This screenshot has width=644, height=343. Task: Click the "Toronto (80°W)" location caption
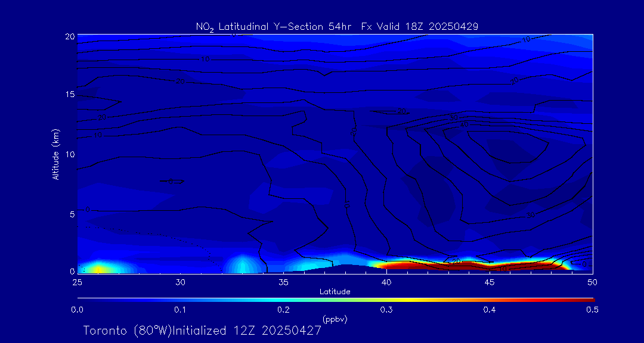(127, 330)
